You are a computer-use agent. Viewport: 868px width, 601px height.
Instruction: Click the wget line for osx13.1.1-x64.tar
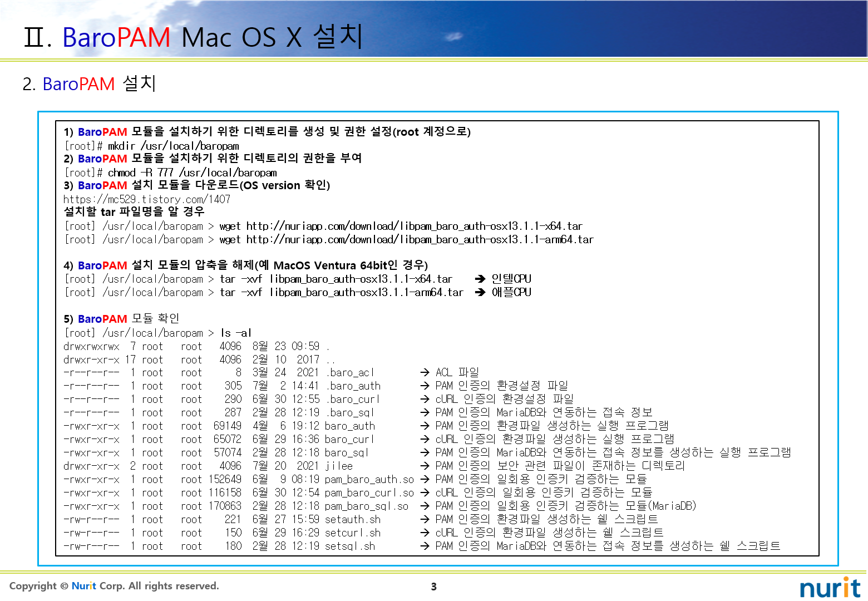point(323,226)
